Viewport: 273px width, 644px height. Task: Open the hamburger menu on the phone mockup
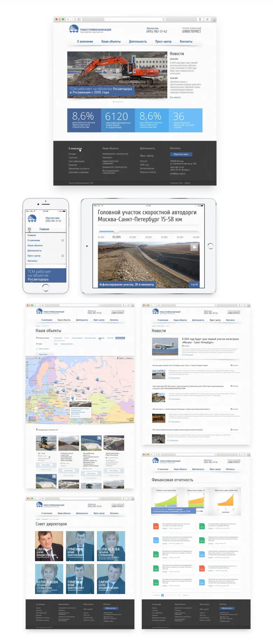coord(29,229)
